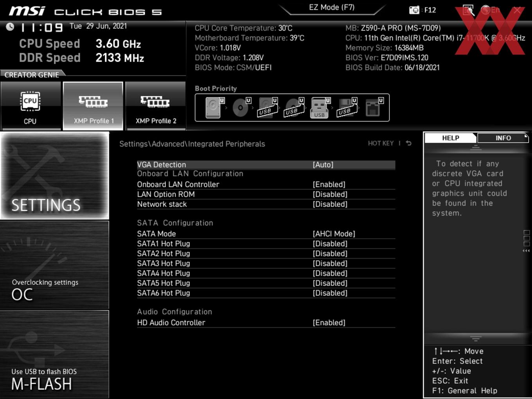Viewport: 532px width, 399px height.
Task: Toggle SATA1 Hot Plug Disabled value
Action: point(330,244)
